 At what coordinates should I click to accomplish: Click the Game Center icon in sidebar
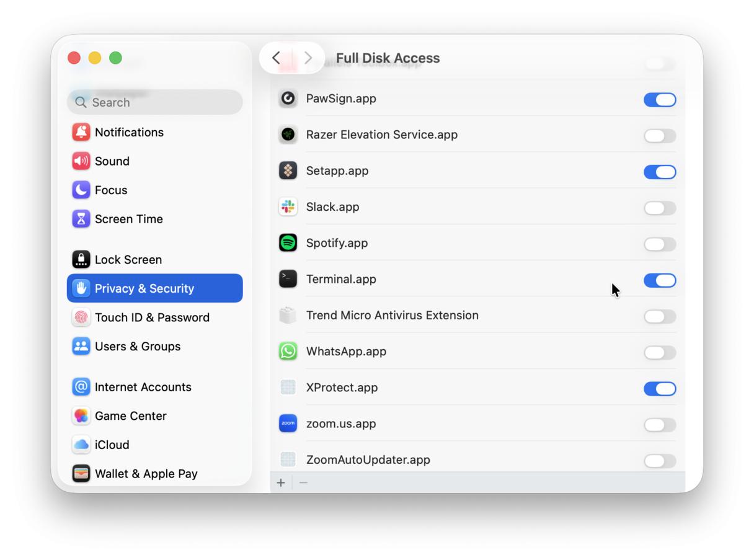point(81,416)
